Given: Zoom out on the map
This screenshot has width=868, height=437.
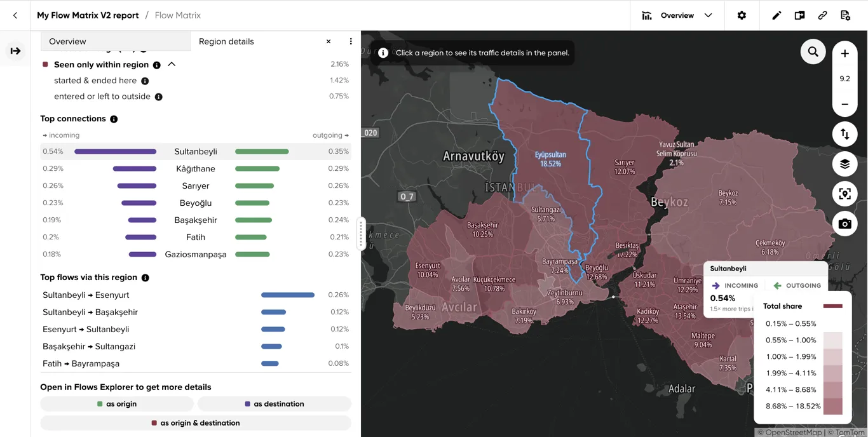Looking at the screenshot, I should tap(844, 104).
